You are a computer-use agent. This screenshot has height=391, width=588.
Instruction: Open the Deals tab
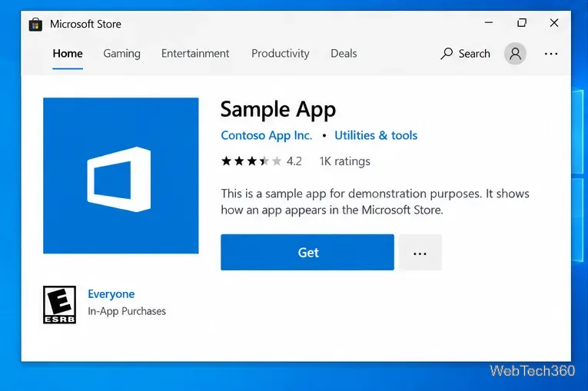point(344,54)
